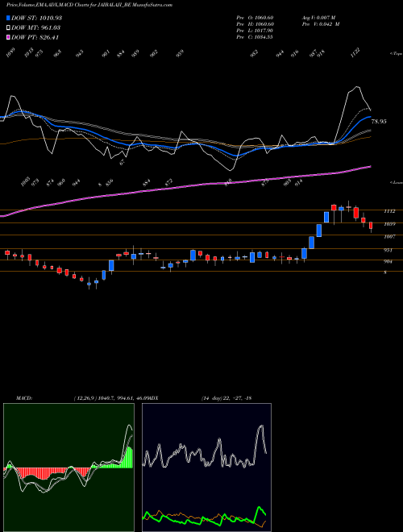Click the ADX indicator chart panel
Viewport: 403px width, 532px height.
point(206,468)
